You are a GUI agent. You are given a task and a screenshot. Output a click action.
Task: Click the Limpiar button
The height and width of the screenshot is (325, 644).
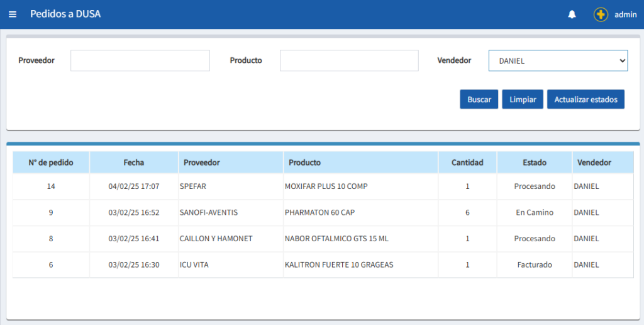tap(522, 100)
